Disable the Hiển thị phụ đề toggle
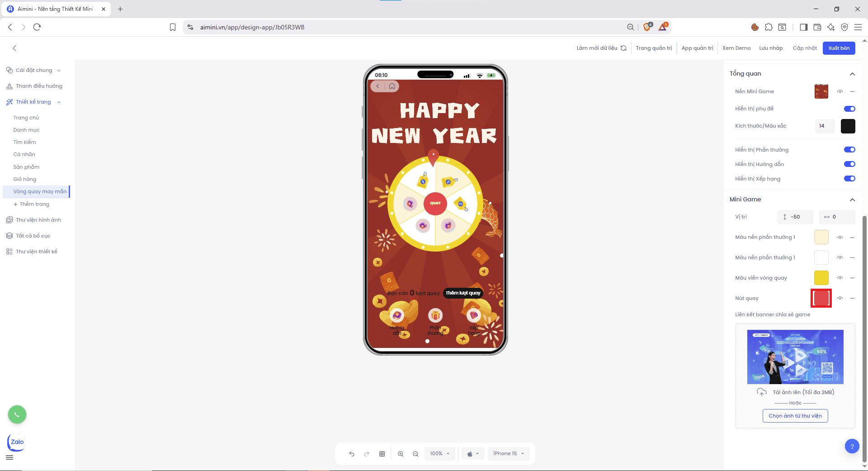Screen dimensions: 868x471 point(849,109)
